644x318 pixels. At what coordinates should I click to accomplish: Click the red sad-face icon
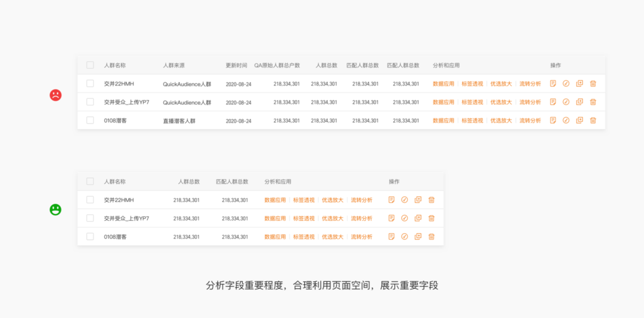[55, 95]
